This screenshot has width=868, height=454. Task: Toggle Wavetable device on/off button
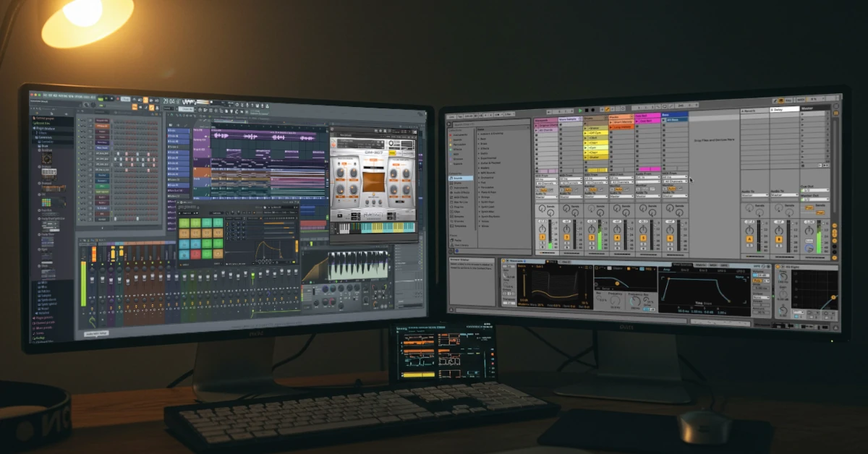[x=503, y=260]
